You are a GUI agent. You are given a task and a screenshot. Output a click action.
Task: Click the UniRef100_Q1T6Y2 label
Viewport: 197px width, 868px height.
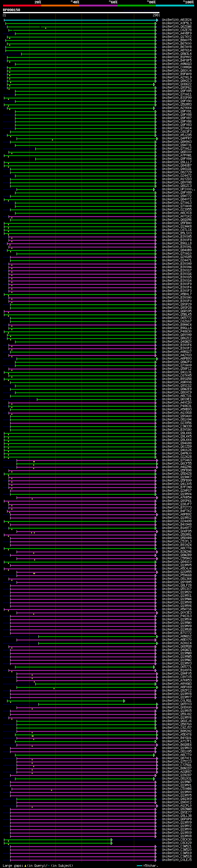click(176, 37)
